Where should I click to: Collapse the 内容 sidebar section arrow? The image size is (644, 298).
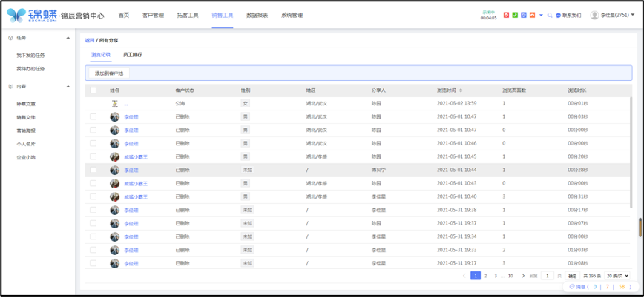coord(68,87)
